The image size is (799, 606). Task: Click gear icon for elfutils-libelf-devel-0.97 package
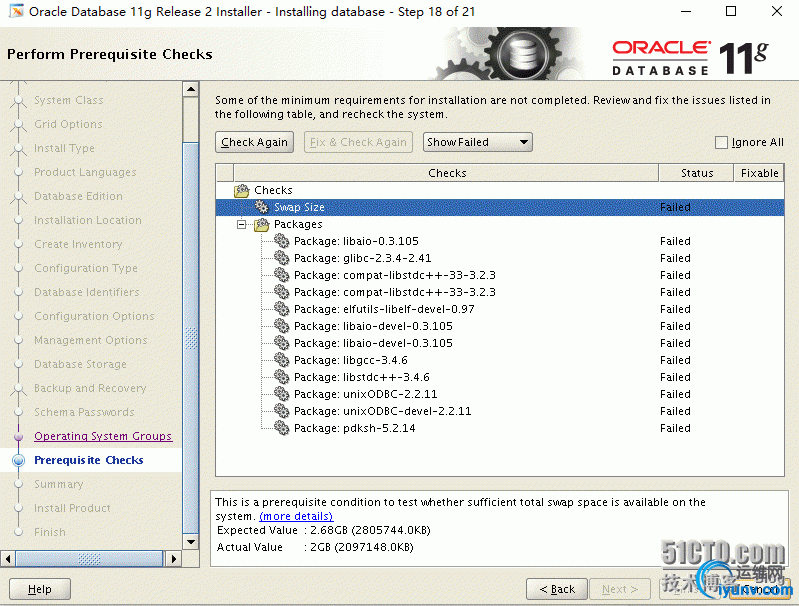[281, 309]
